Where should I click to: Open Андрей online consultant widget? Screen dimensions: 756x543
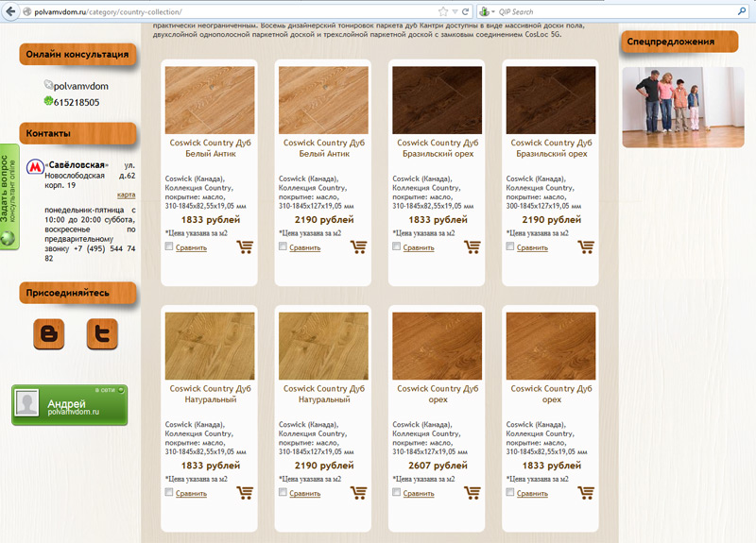pos(69,405)
